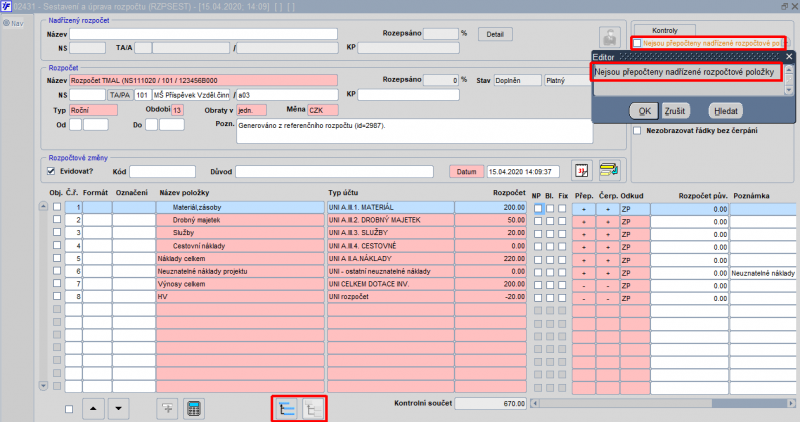This screenshot has height=422, width=800.
Task: Click the expand tree structure icon
Action: tap(286, 409)
